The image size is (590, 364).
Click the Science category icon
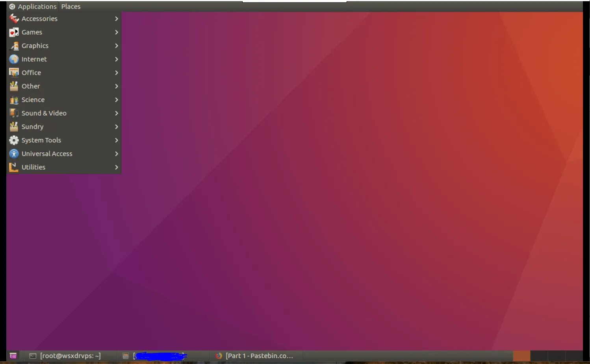[14, 100]
